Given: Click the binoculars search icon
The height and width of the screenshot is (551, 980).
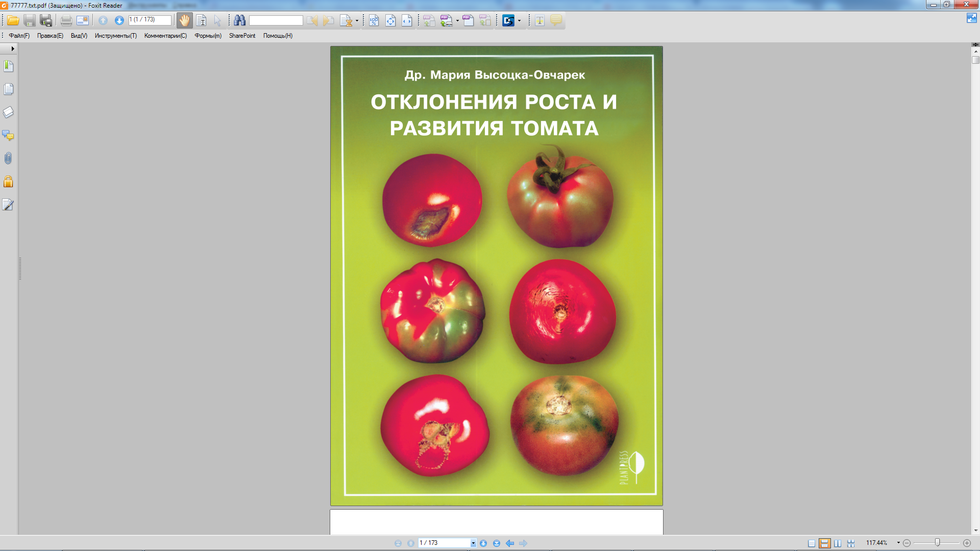Looking at the screenshot, I should [240, 20].
